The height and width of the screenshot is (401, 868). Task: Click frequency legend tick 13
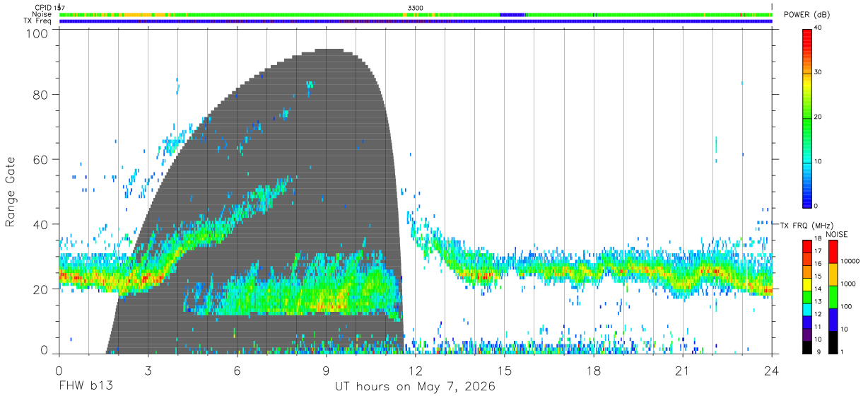[819, 301]
